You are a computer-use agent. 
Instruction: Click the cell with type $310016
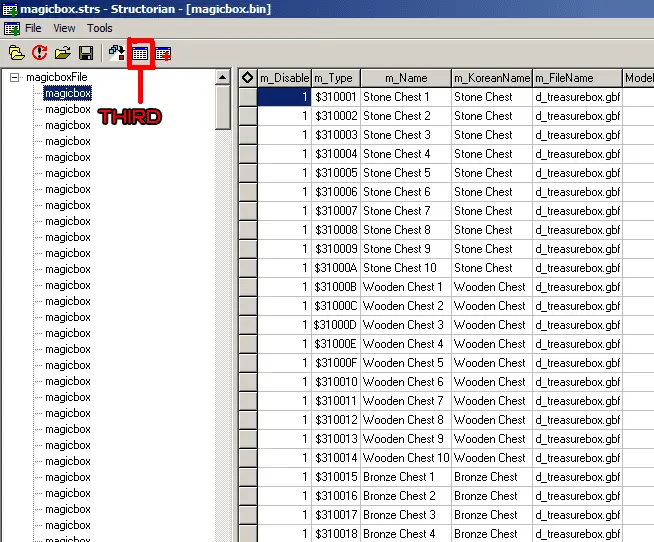(x=336, y=496)
